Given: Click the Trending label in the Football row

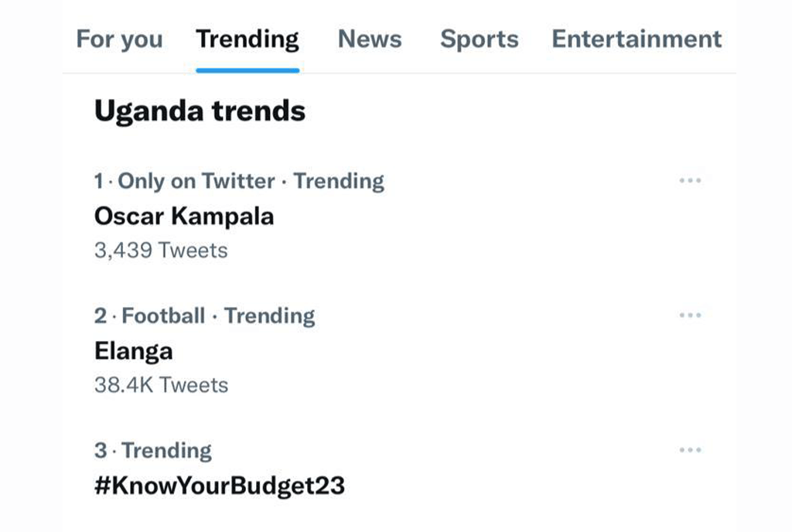Looking at the screenshot, I should coord(270,315).
